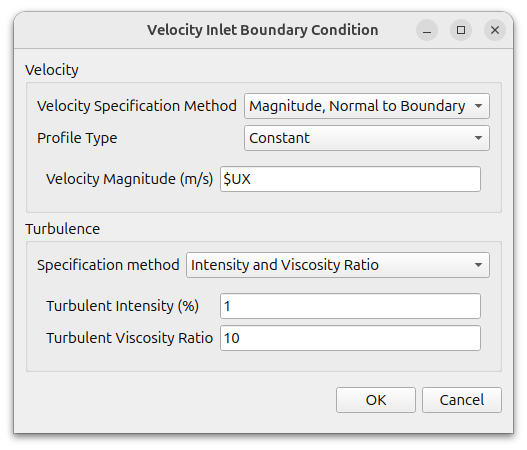Expand the Profile Type combo box

coord(367,138)
